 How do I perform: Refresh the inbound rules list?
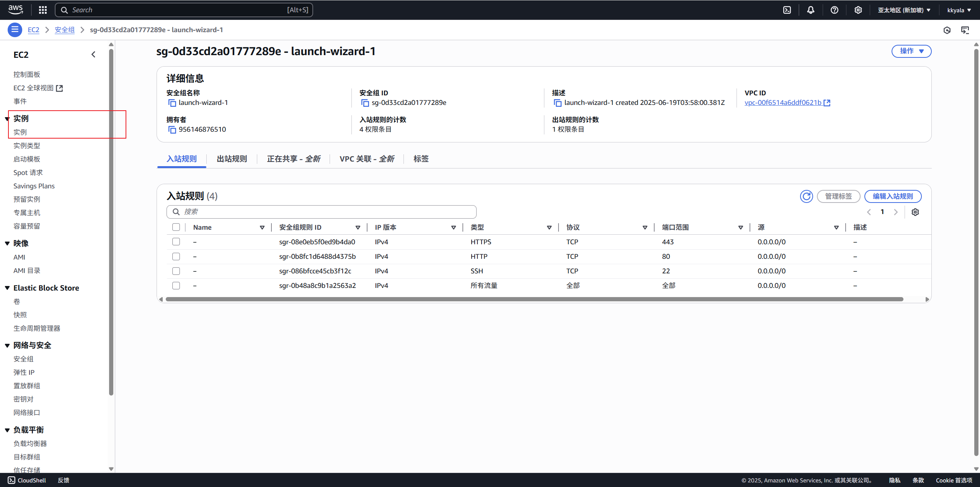pyautogui.click(x=807, y=196)
